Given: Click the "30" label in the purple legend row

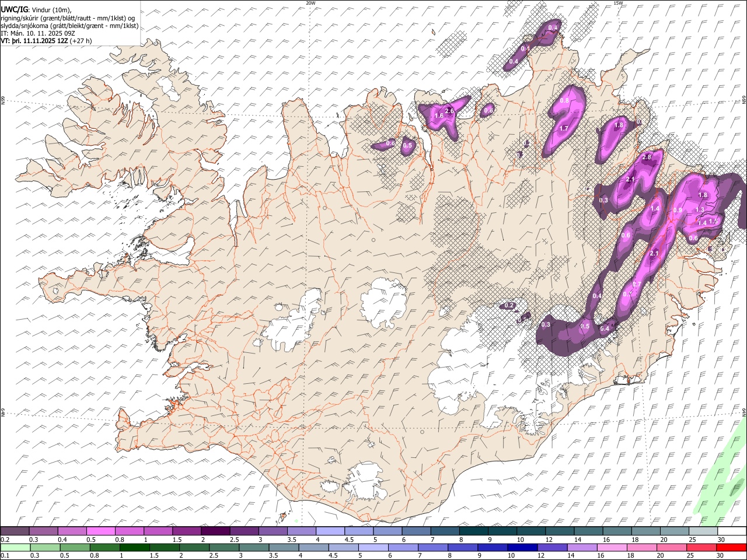Looking at the screenshot, I should coord(721,540).
